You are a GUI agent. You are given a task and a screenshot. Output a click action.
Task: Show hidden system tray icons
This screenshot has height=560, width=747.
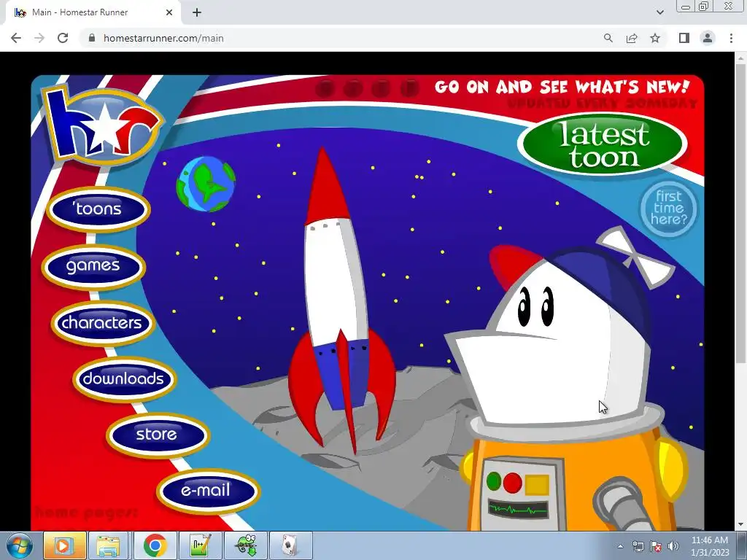(620, 546)
